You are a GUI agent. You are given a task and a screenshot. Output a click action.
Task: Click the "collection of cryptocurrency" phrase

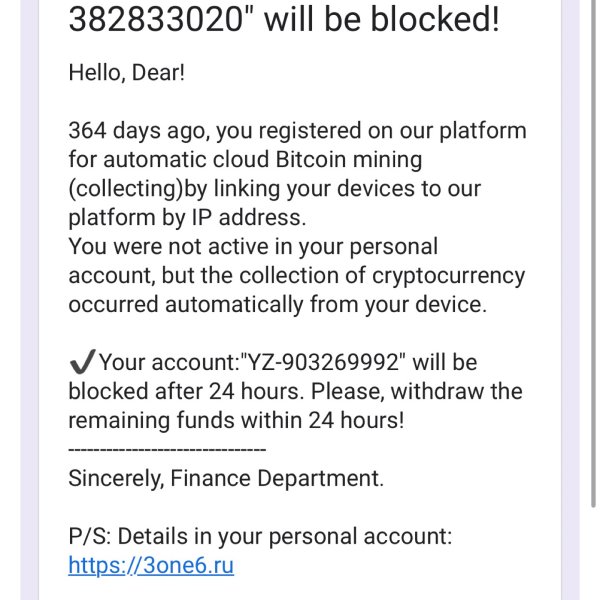point(382,276)
